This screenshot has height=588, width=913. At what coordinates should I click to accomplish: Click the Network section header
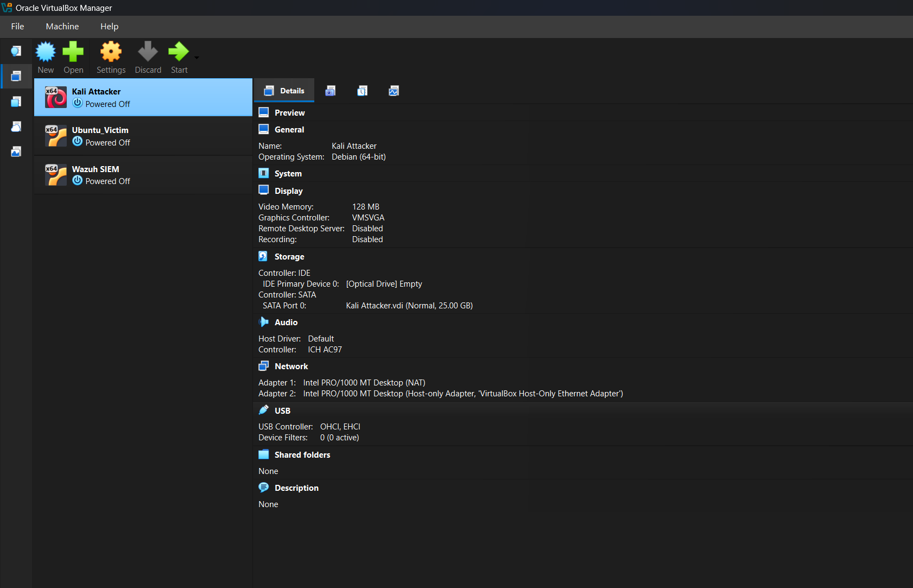pos(291,366)
